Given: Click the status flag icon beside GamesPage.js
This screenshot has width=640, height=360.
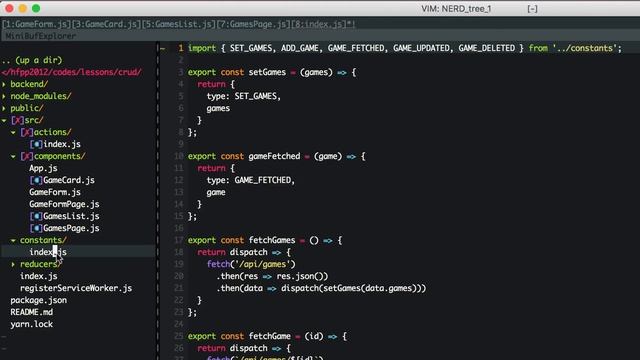Looking at the screenshot, I should [x=36, y=228].
